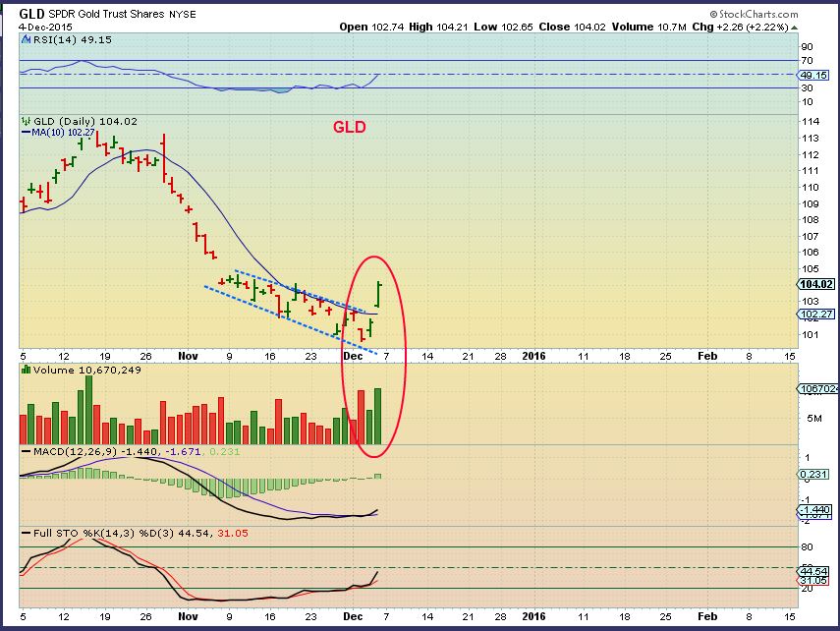Click the 80 stochastic axis level label

[807, 546]
